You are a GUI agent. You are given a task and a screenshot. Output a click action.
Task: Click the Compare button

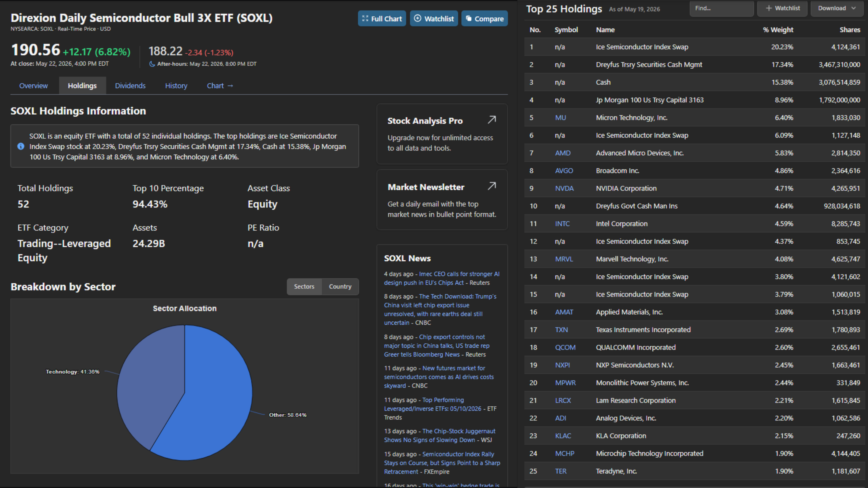point(484,18)
